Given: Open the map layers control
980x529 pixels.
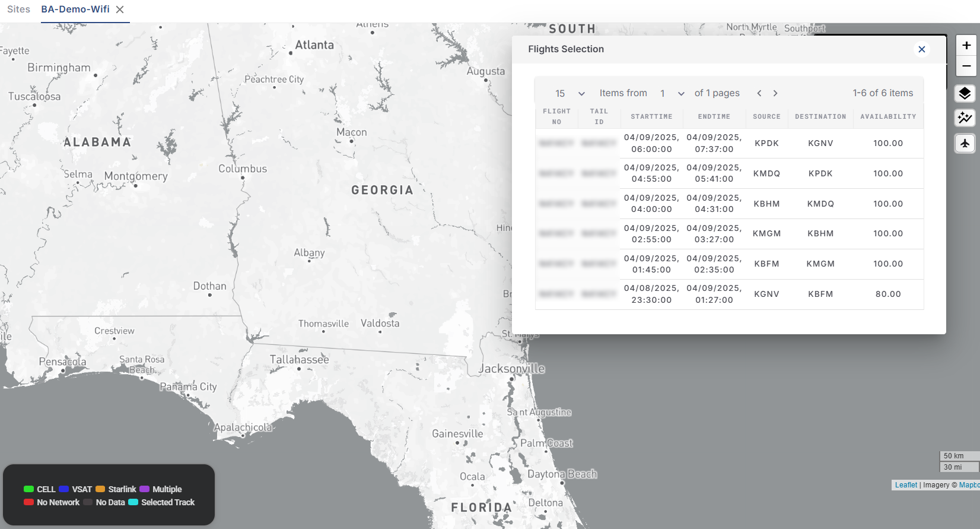Looking at the screenshot, I should tap(965, 94).
